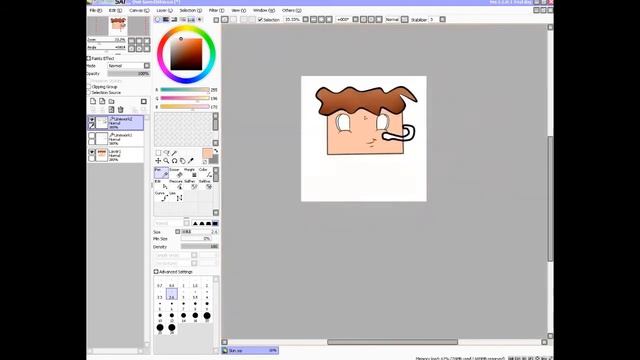Open the Window menu
The height and width of the screenshot is (360, 640).
click(264, 10)
